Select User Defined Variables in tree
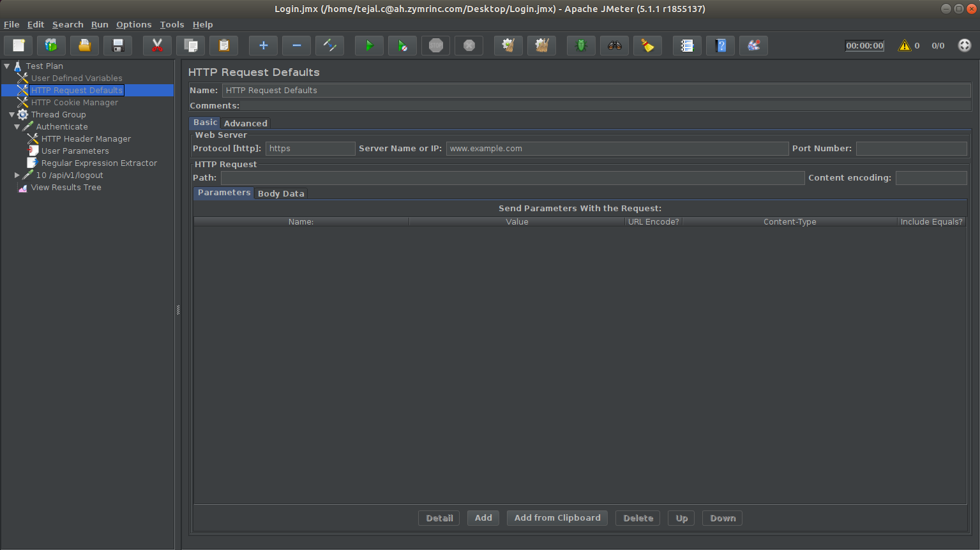Viewport: 980px width, 550px height. [x=77, y=78]
